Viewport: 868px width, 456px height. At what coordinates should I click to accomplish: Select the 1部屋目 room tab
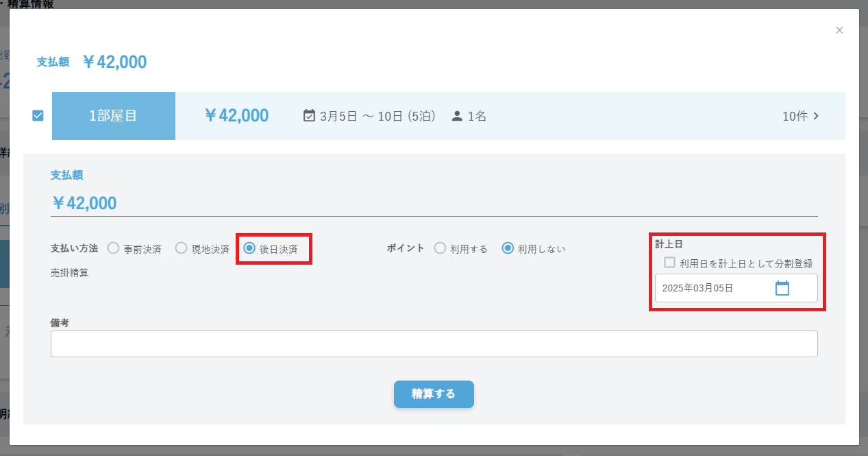coord(114,116)
